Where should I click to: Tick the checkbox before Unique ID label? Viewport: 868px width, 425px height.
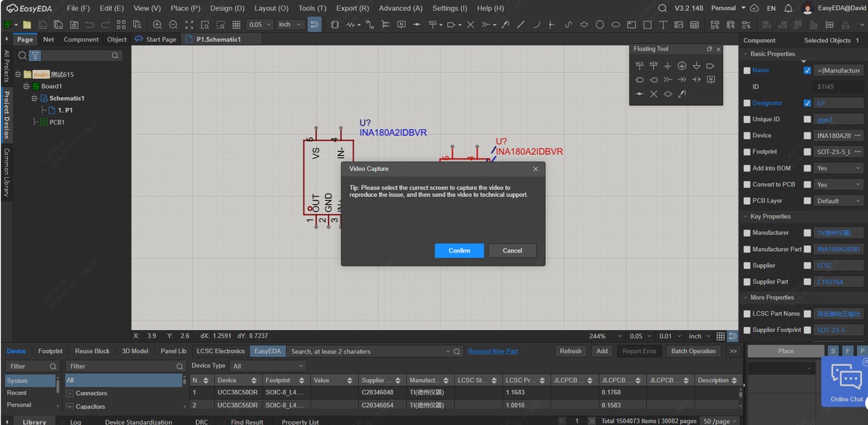(747, 119)
